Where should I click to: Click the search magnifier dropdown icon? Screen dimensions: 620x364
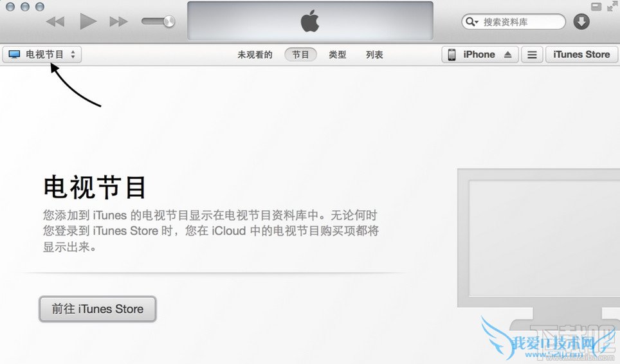click(x=471, y=21)
